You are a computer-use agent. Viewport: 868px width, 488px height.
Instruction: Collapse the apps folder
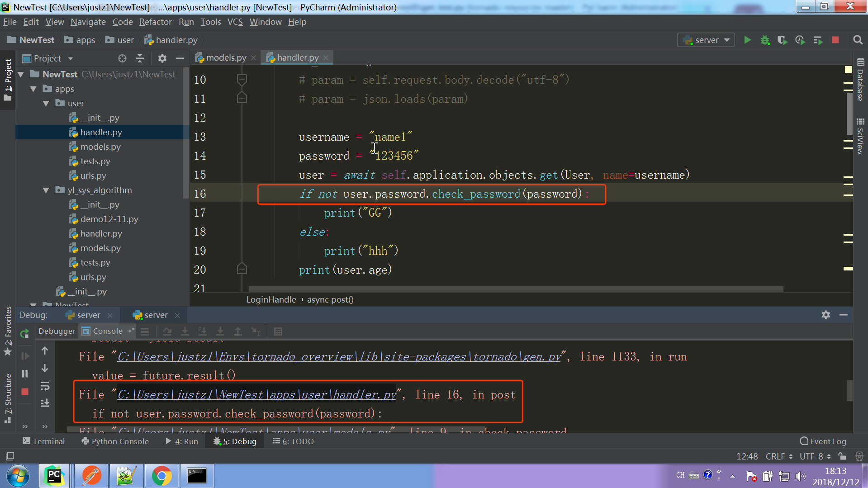[x=33, y=89]
